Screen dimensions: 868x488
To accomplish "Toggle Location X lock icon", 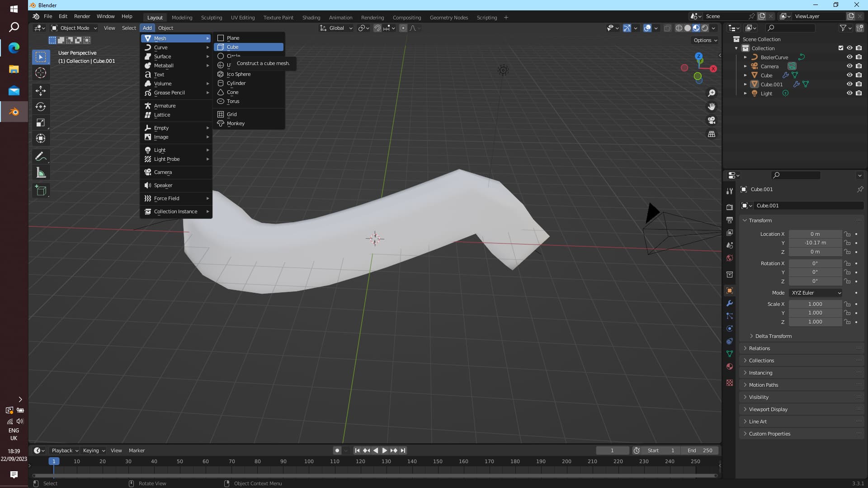I will [848, 234].
